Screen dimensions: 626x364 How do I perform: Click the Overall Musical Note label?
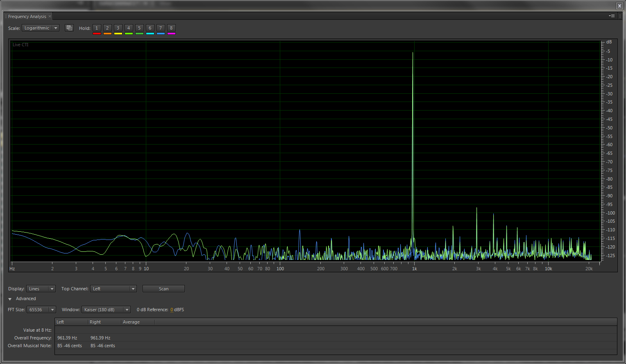pos(29,346)
